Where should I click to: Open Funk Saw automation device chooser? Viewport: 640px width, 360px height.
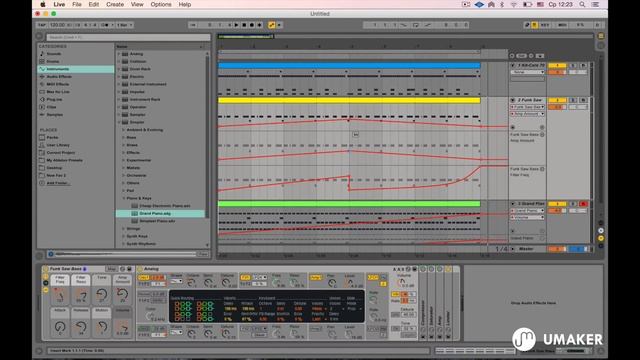click(x=527, y=107)
